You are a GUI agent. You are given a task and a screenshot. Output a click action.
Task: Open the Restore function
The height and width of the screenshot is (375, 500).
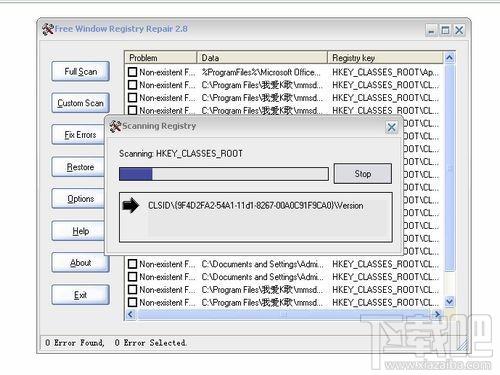coord(79,167)
